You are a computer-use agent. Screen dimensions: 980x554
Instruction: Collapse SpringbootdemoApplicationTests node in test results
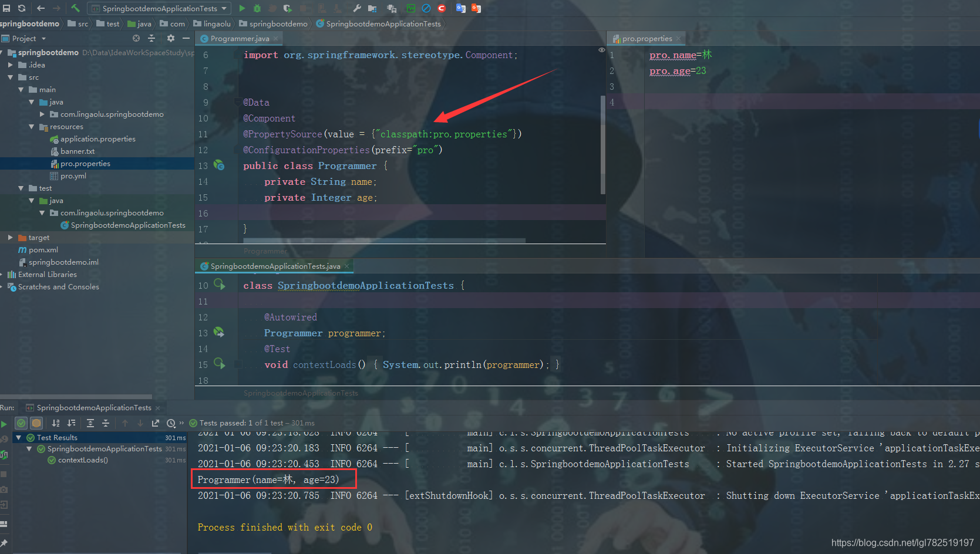tap(29, 448)
